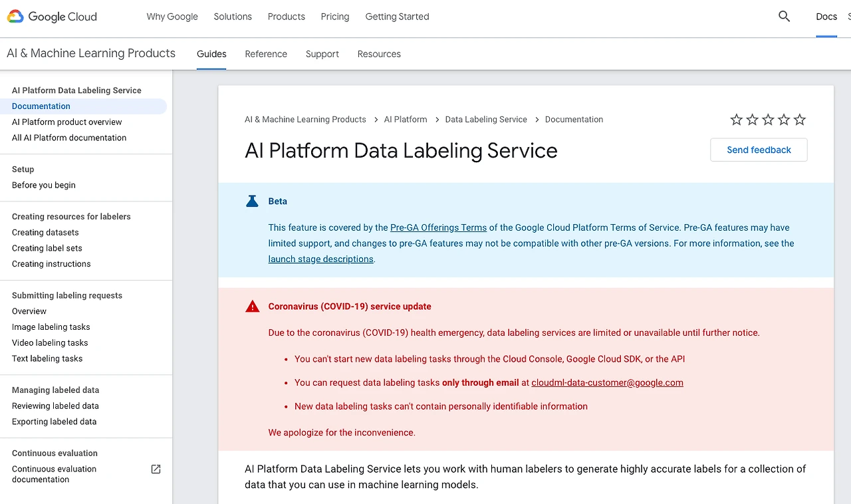The height and width of the screenshot is (504, 851).
Task: Rate the page one star
Action: coord(737,120)
